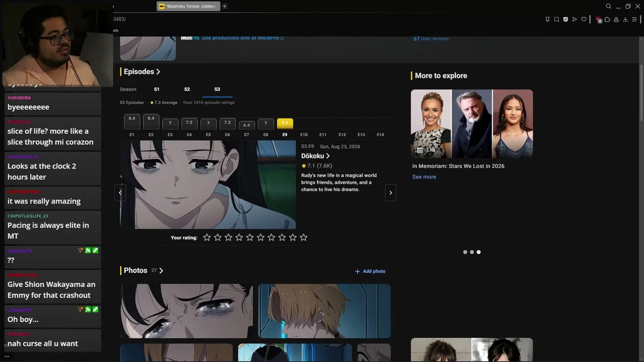Click the E11 episode label
The width and height of the screenshot is (644, 362).
[x=323, y=135]
